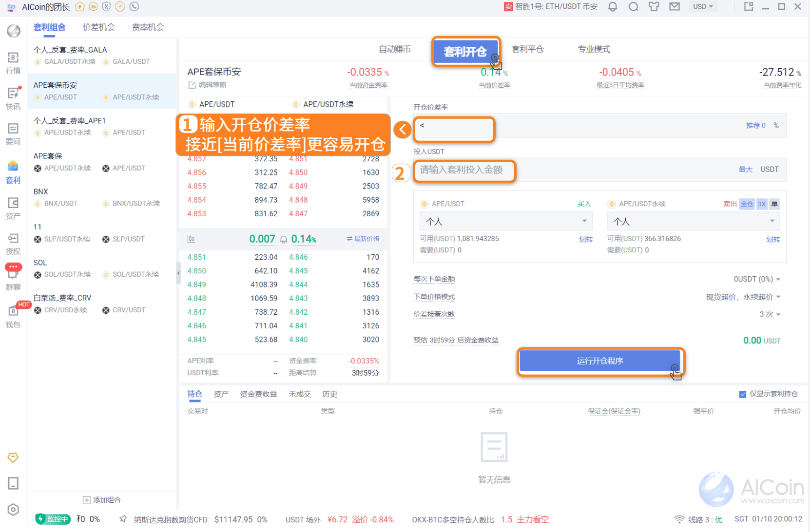Viewport: 810px width, 532px height.
Task: Click 编辑策略 edit strategy link
Action: (x=212, y=85)
